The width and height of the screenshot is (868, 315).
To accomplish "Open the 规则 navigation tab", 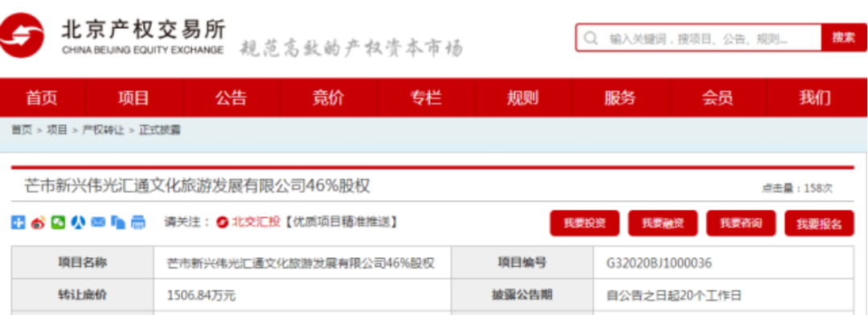I will click(x=522, y=98).
